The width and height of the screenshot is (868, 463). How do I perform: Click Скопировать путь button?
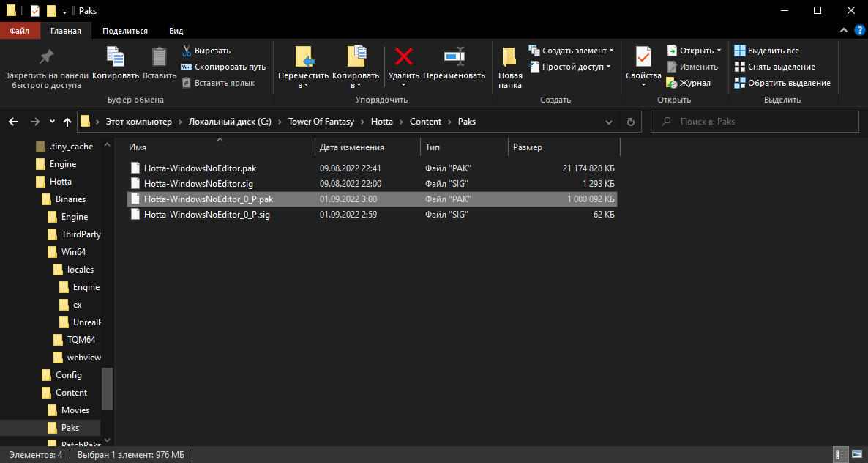224,67
